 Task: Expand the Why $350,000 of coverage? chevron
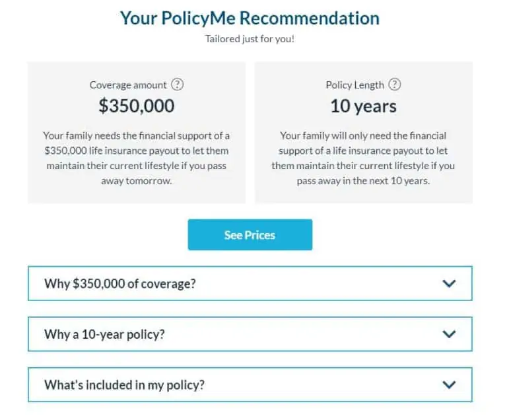[449, 283]
